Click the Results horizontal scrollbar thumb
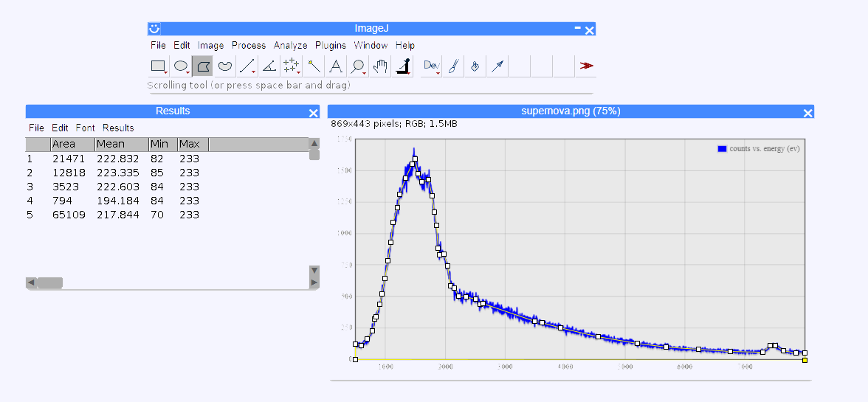 (x=50, y=283)
